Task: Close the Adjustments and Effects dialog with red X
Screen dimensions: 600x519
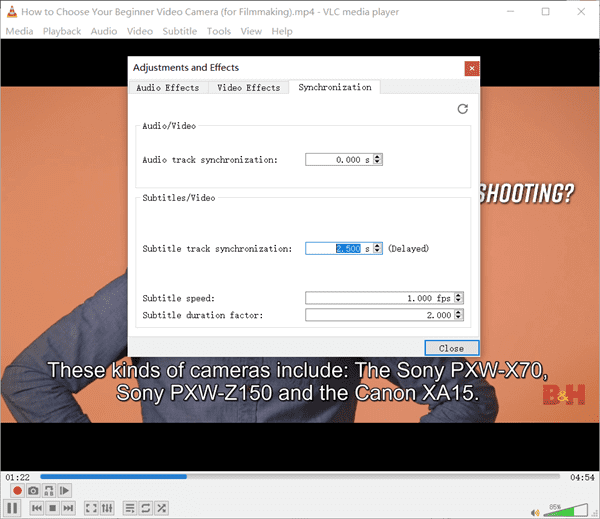Action: point(472,69)
